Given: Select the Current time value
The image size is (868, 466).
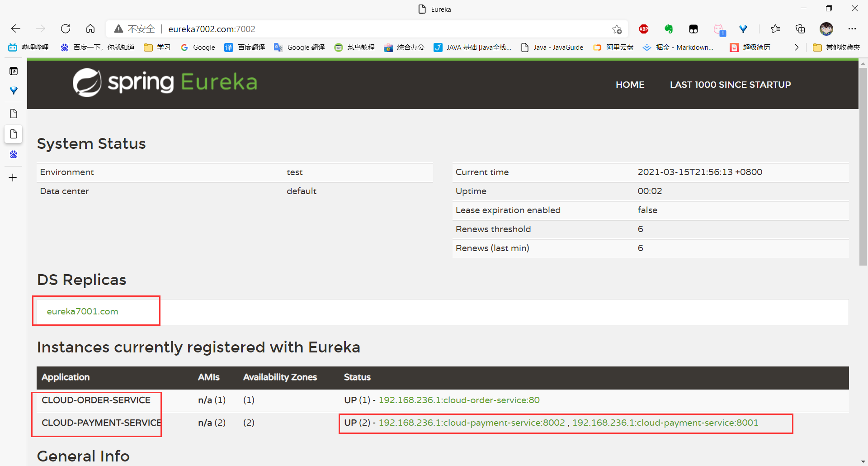Looking at the screenshot, I should [x=700, y=172].
